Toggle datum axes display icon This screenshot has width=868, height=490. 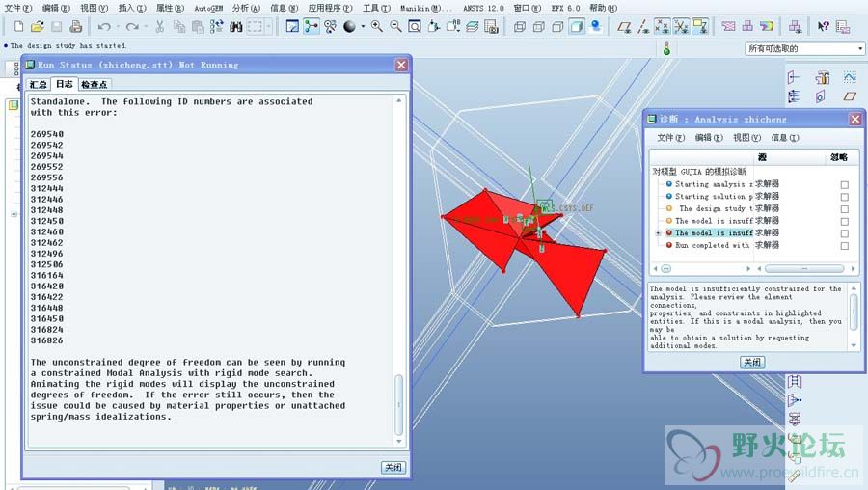[x=643, y=26]
